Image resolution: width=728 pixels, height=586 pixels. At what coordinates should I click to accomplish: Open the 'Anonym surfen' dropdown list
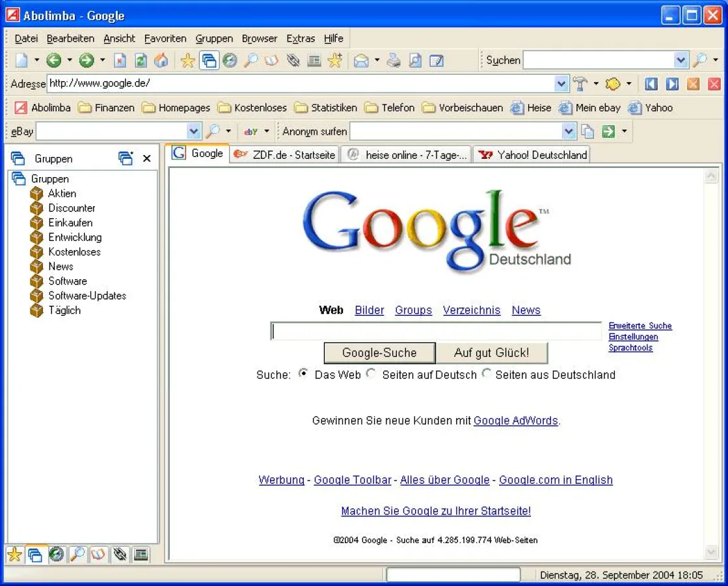point(567,131)
